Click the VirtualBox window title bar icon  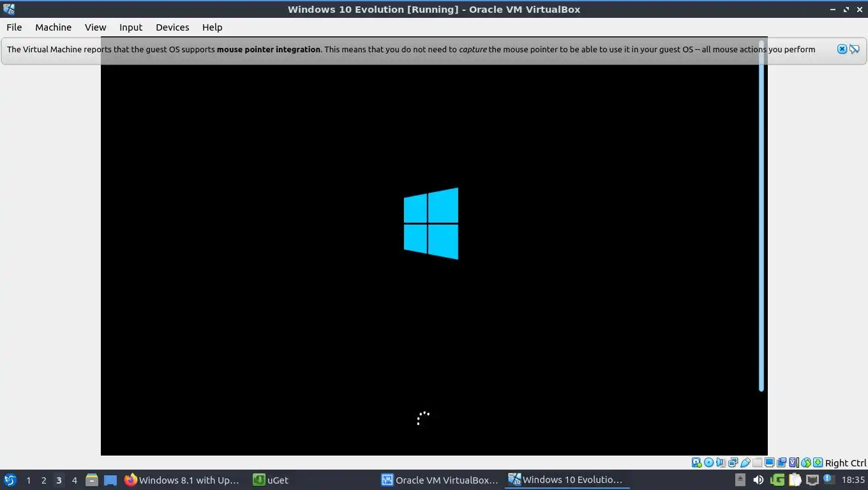(9, 9)
